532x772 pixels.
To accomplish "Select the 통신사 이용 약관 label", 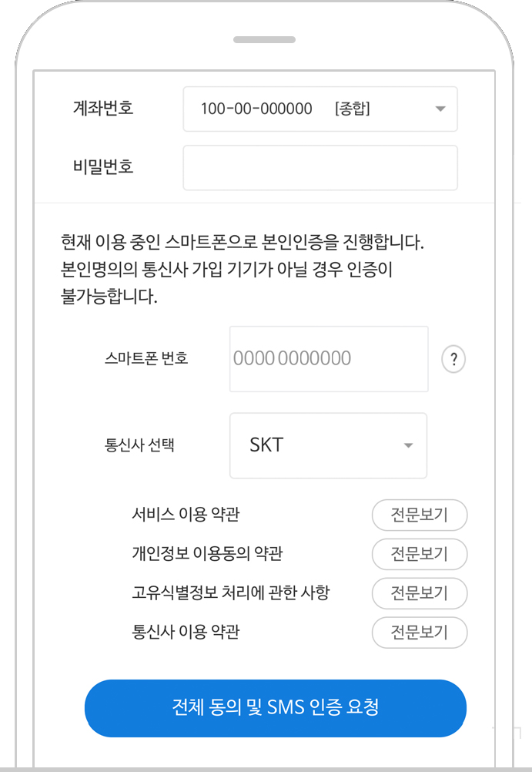I will click(x=186, y=632).
